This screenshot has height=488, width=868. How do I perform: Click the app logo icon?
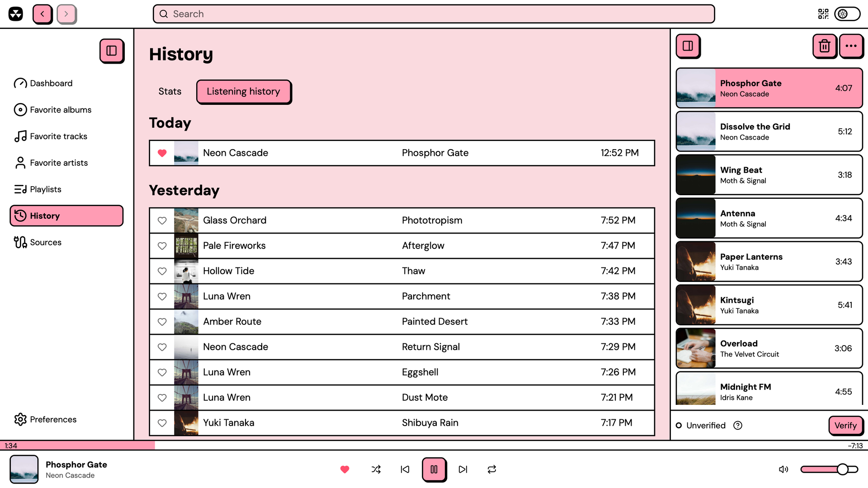(x=16, y=14)
